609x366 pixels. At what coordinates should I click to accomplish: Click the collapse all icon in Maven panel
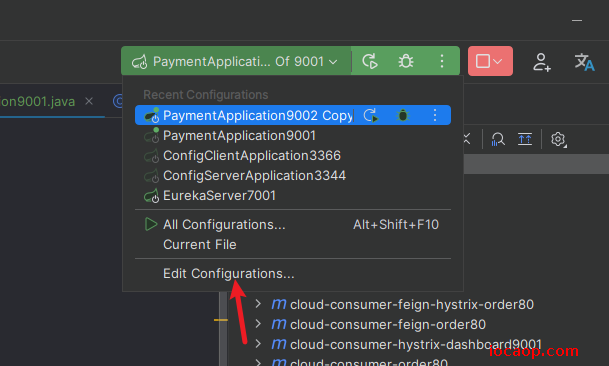pos(525,139)
